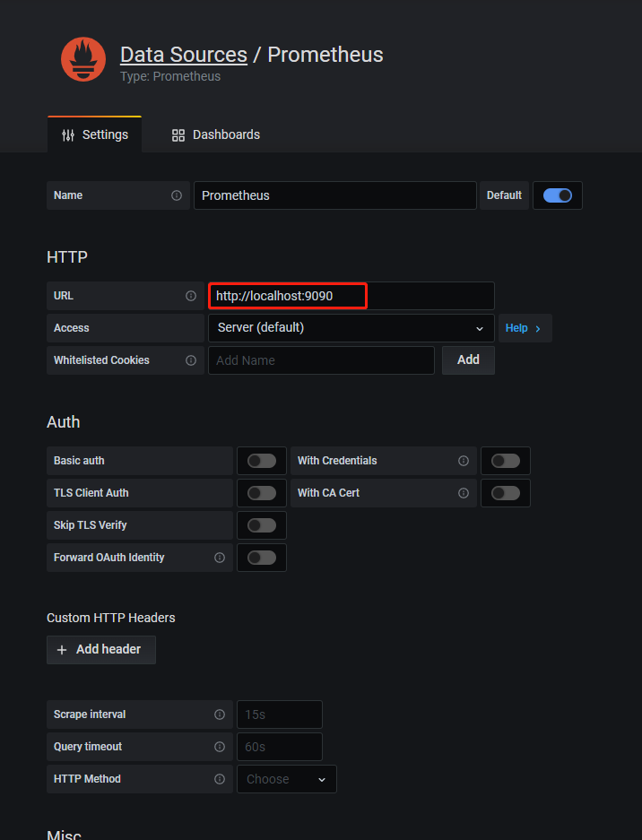Click the Forward OAuth Identity info icon
The image size is (642, 840).
220,558
